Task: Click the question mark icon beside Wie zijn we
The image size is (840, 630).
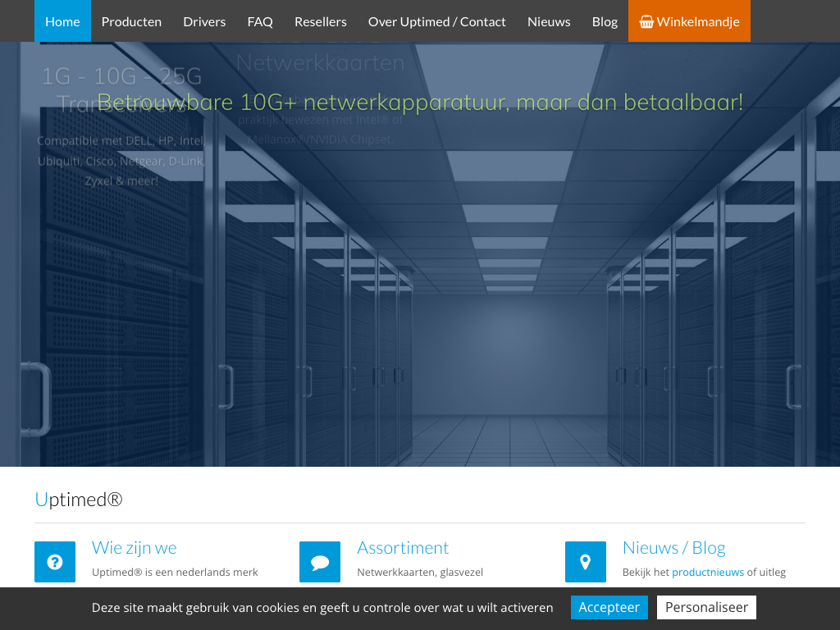Action: (55, 561)
